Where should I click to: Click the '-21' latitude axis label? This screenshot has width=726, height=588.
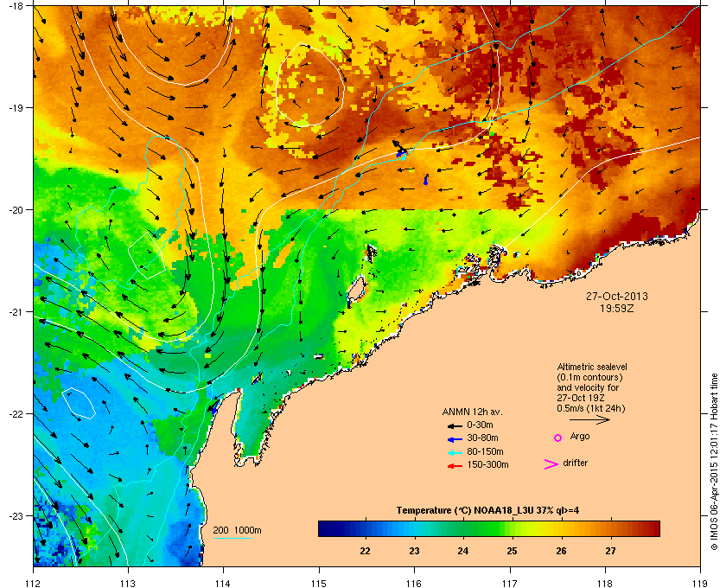[16, 311]
